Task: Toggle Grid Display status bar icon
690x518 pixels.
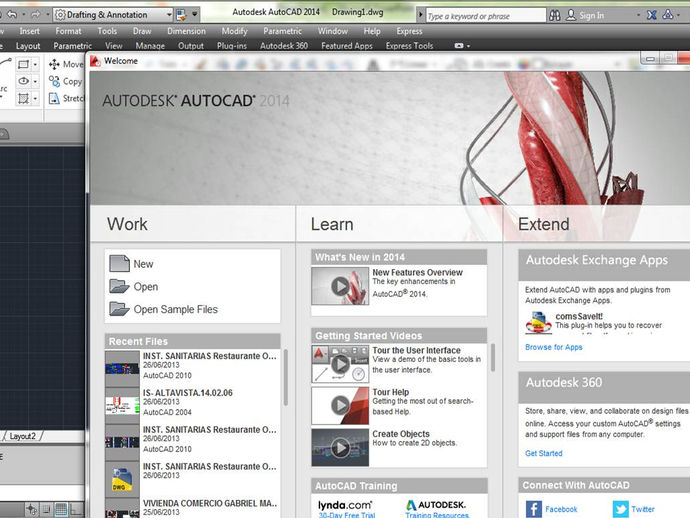Action: click(61, 510)
